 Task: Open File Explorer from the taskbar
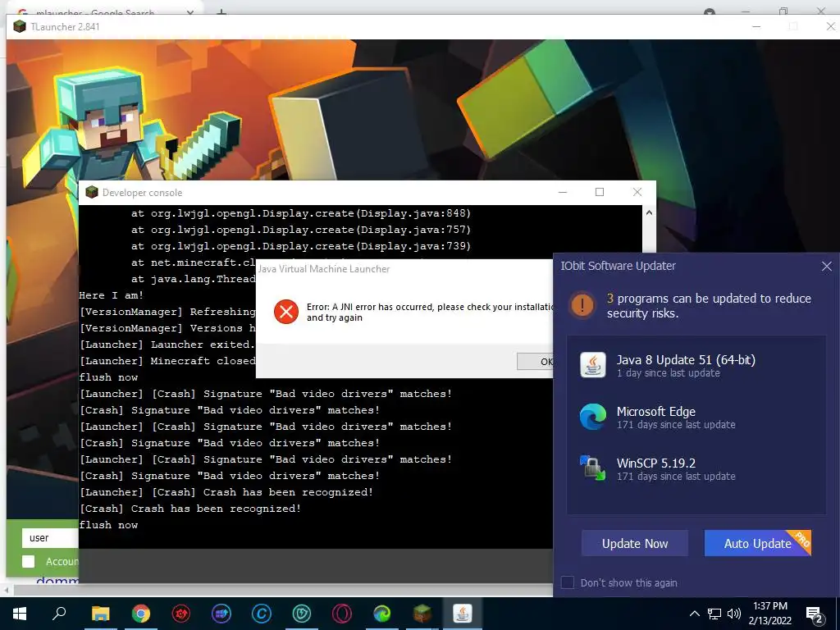pyautogui.click(x=100, y=614)
